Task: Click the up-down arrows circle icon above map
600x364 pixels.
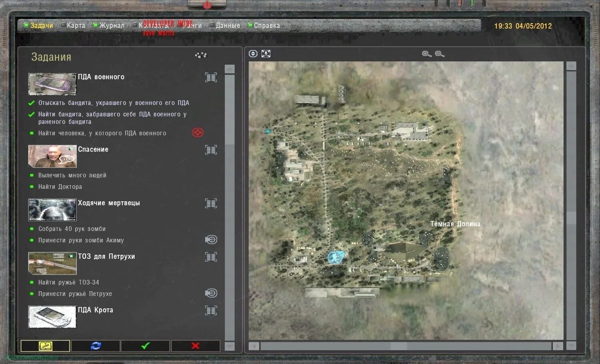Action: tap(253, 54)
